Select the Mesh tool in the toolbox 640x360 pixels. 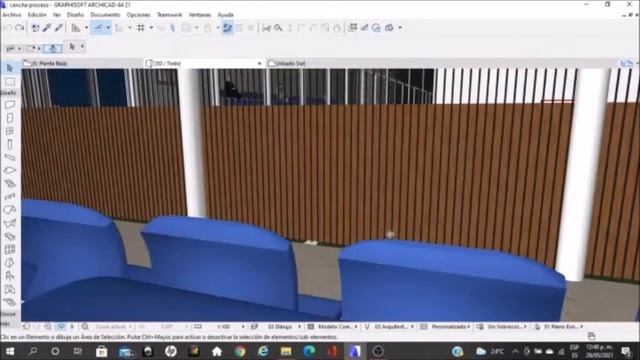tap(10, 302)
